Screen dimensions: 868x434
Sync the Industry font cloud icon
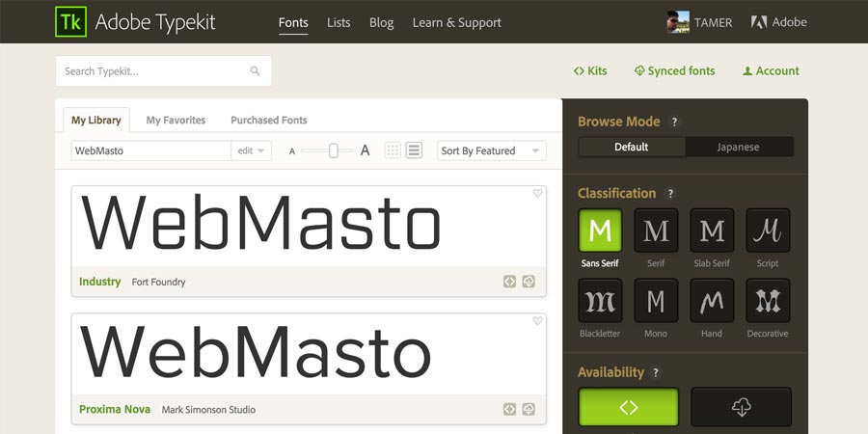click(x=529, y=282)
